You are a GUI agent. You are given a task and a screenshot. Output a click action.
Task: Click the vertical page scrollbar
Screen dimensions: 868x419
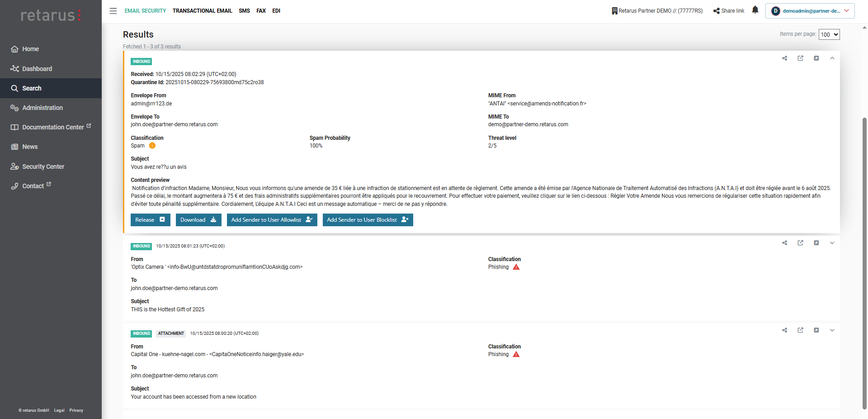(x=864, y=262)
